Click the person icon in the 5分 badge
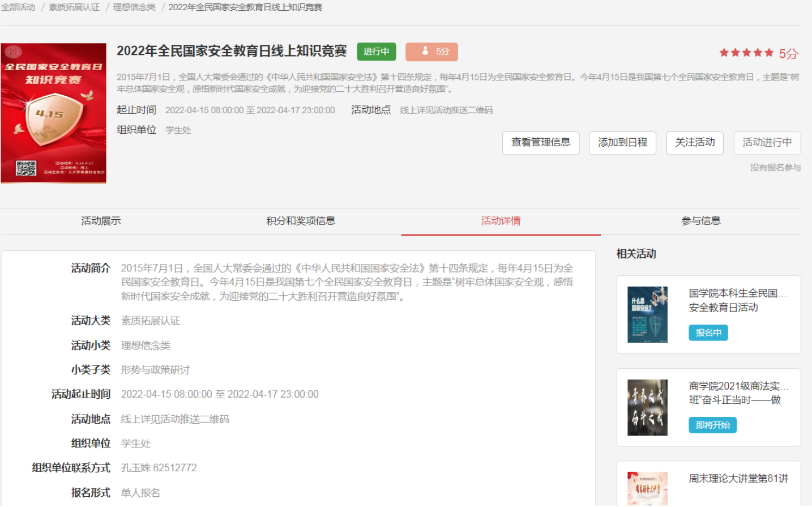812x507 pixels. 425,51
